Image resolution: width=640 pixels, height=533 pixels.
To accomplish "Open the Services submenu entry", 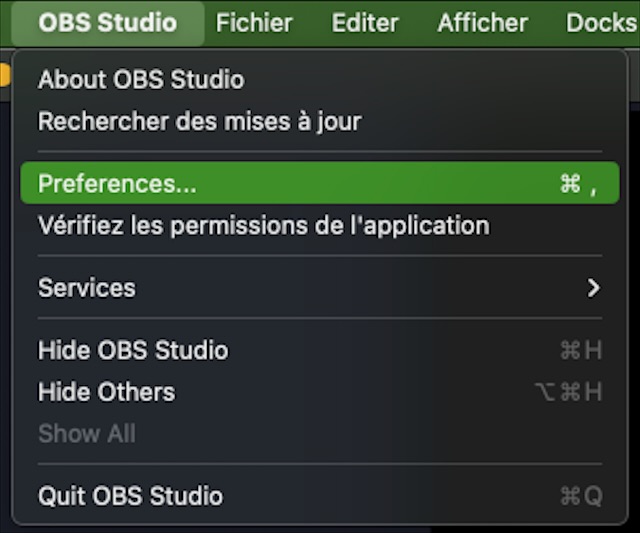I will [87, 288].
